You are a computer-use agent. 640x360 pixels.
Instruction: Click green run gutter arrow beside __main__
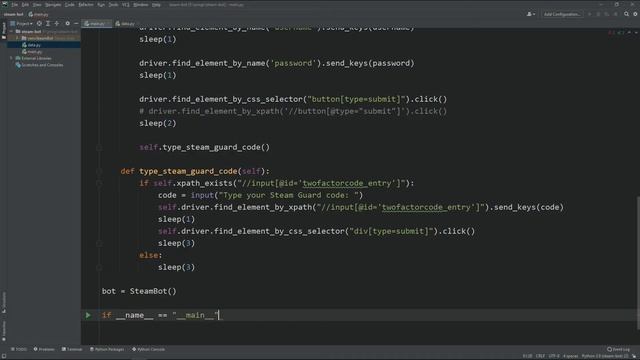tap(88, 315)
